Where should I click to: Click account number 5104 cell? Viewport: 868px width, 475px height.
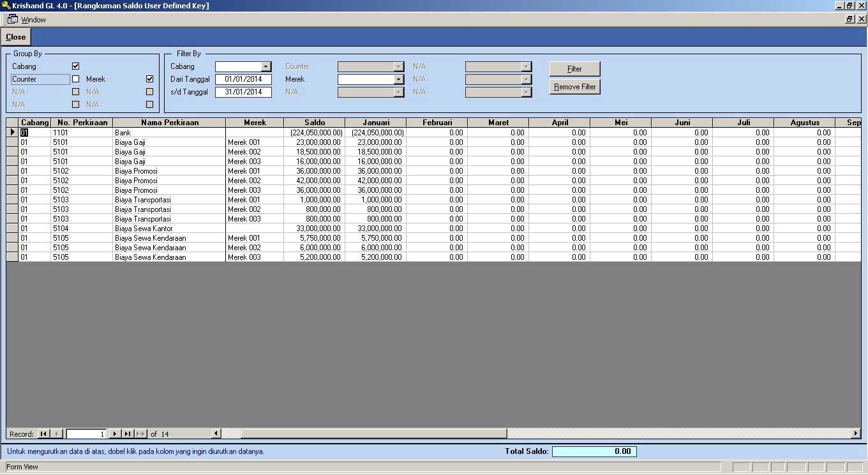[x=82, y=229]
